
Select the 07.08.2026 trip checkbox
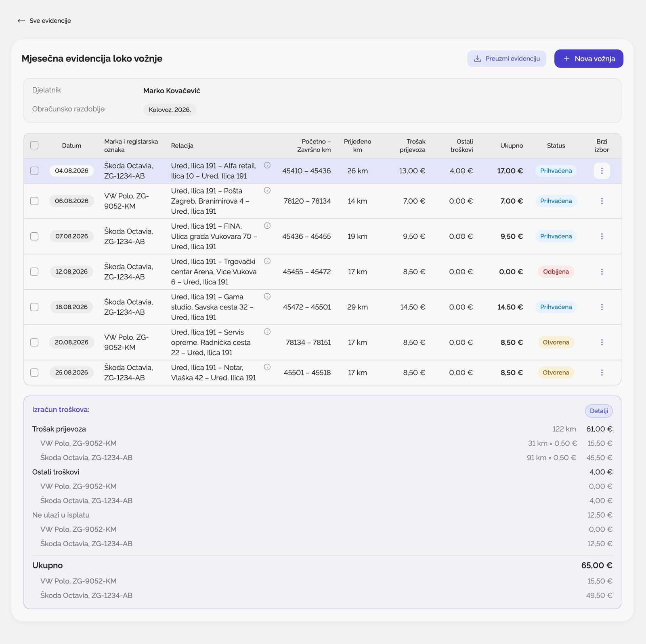pos(34,236)
